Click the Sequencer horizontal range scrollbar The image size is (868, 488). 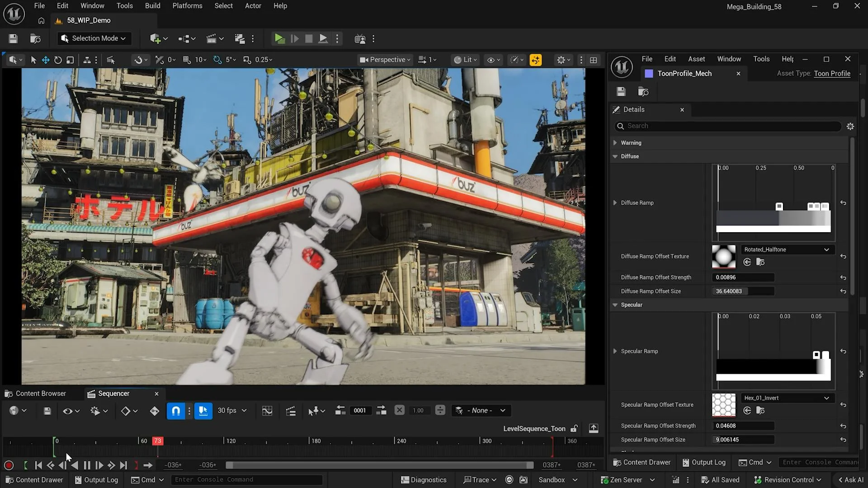coord(379,465)
